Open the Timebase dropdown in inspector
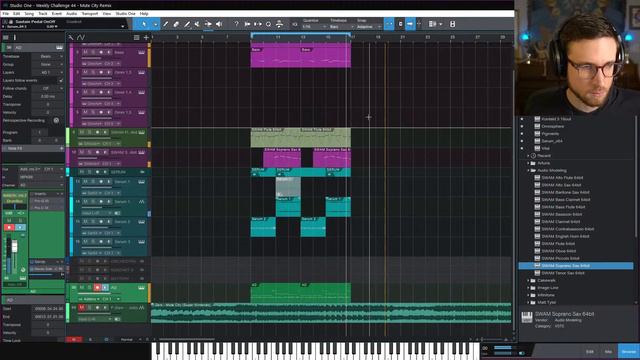 click(x=48, y=56)
